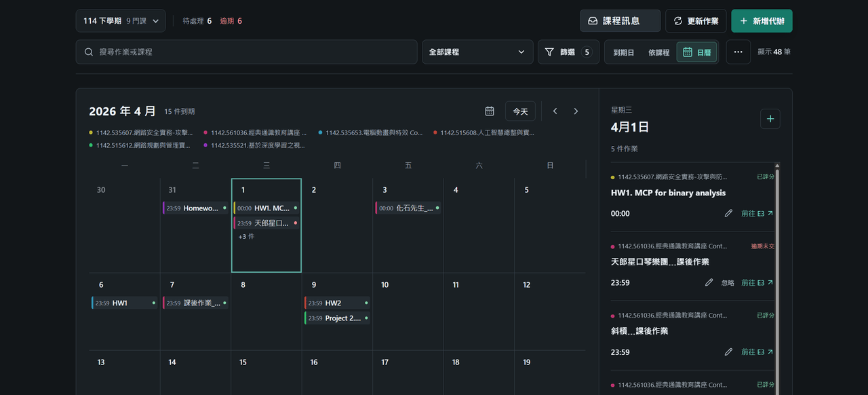Click the 基於深度學習之視 course legend entry
This screenshot has width=868, height=395.
(255, 145)
